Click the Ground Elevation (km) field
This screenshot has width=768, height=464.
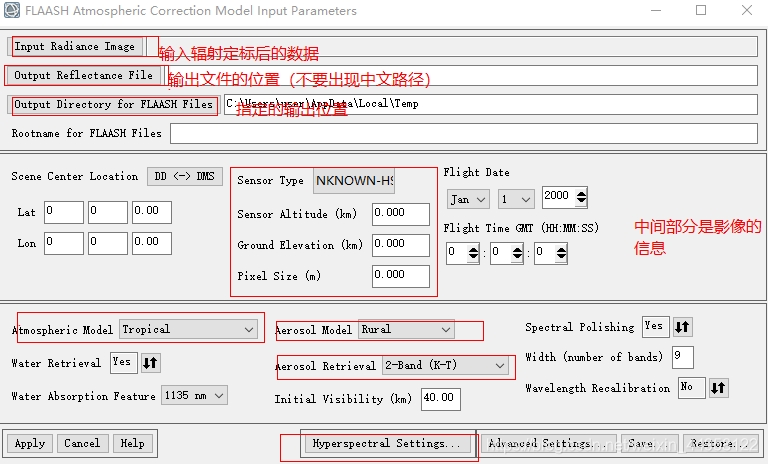coord(401,245)
